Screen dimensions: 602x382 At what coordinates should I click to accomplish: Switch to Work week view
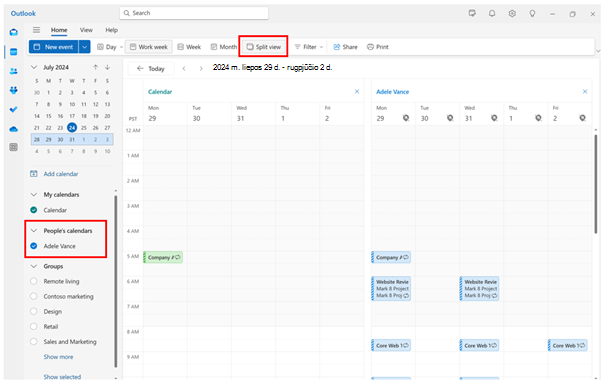149,47
